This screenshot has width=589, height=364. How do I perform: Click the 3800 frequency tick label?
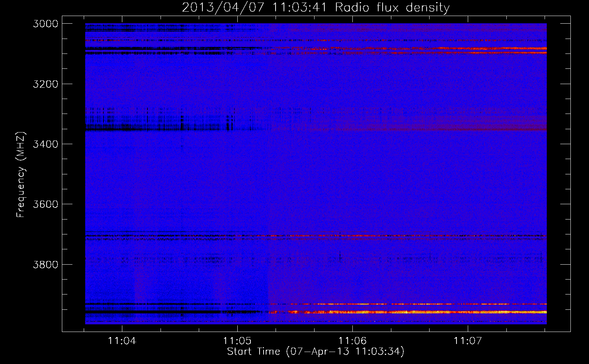[46, 264]
